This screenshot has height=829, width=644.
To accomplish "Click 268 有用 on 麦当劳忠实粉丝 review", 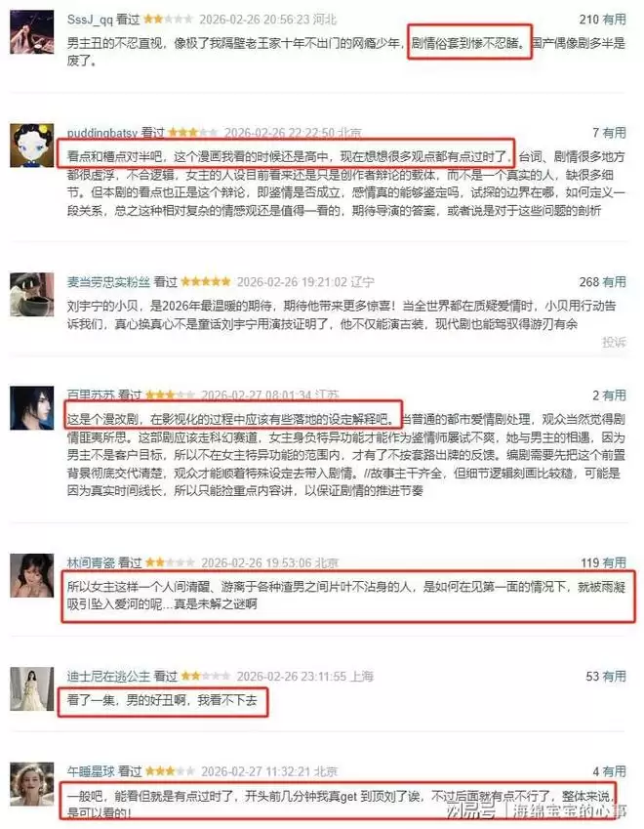I will (x=602, y=282).
